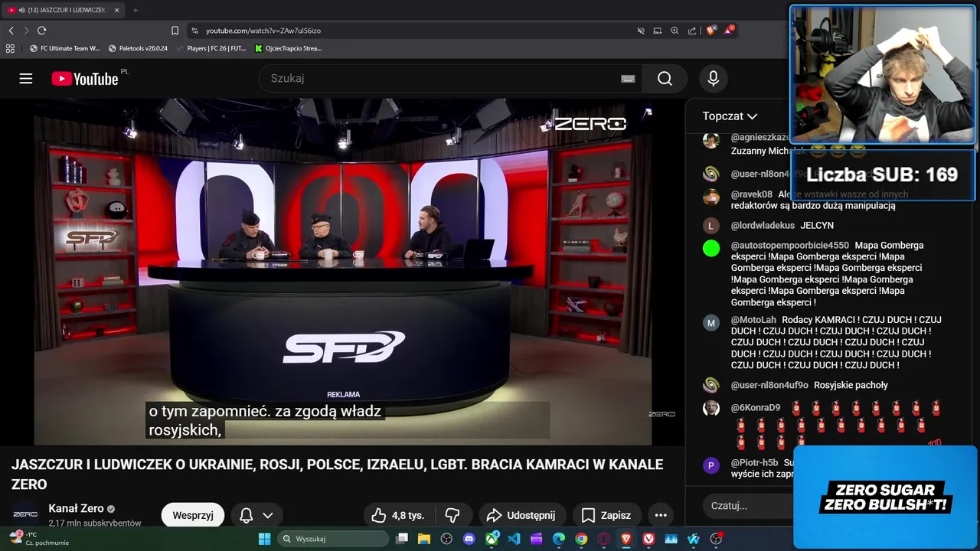Go to the YouTube home logo
The image size is (980, 551).
tap(85, 79)
